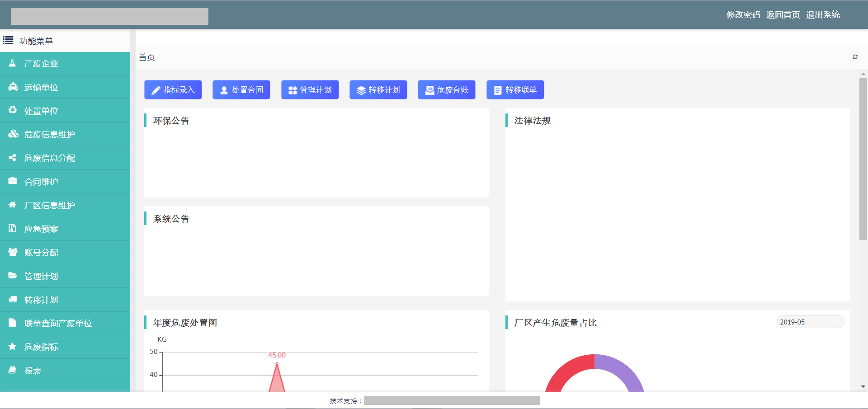Click the star icon beside 危废指标
868x409 pixels.
click(x=13, y=346)
